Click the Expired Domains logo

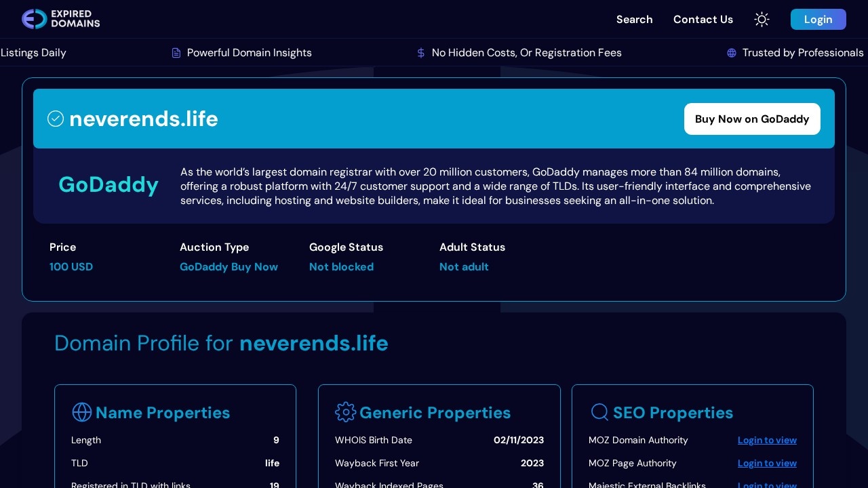click(60, 19)
